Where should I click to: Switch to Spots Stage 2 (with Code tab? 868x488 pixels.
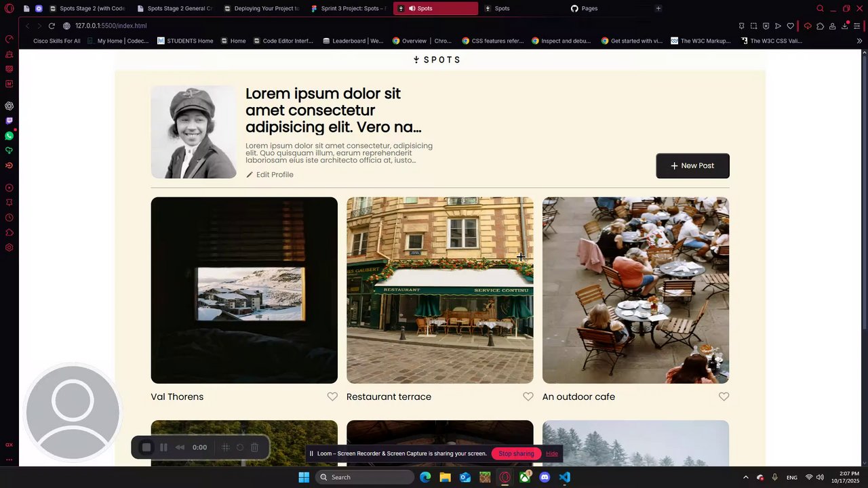coord(87,8)
